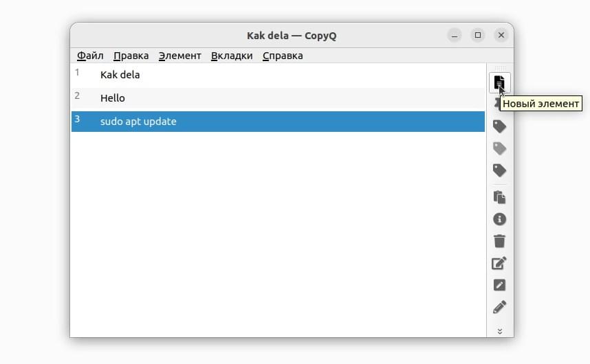
Task: Click the greyed-out middle tag icon
Action: click(x=499, y=148)
